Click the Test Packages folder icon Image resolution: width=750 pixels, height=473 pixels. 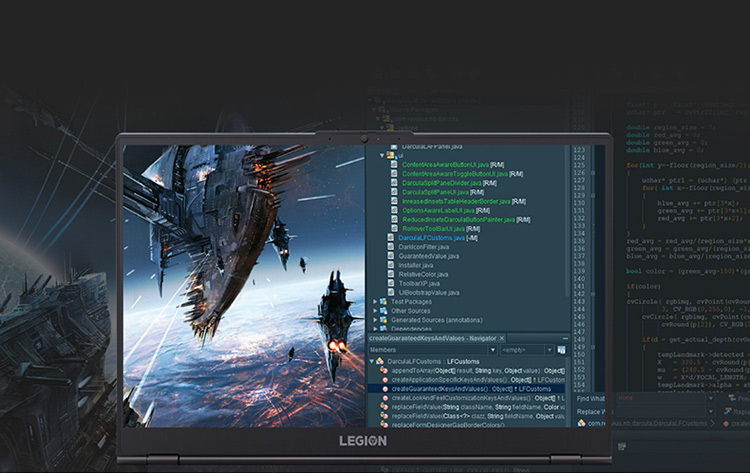click(383, 302)
